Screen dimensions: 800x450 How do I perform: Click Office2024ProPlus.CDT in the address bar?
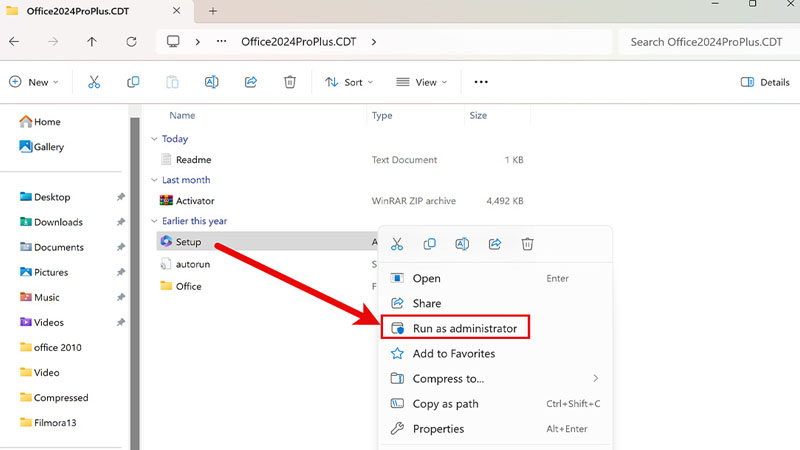[298, 42]
